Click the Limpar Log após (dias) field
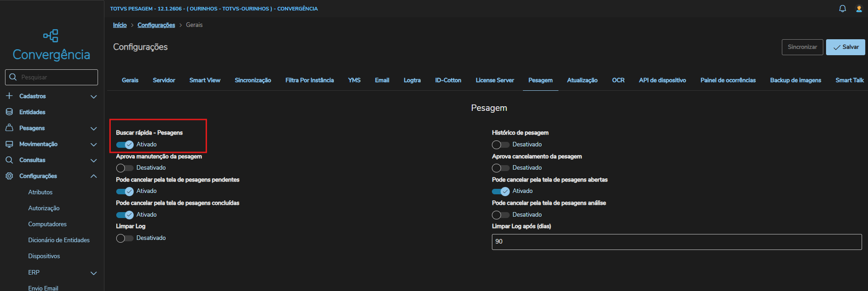 (677, 242)
